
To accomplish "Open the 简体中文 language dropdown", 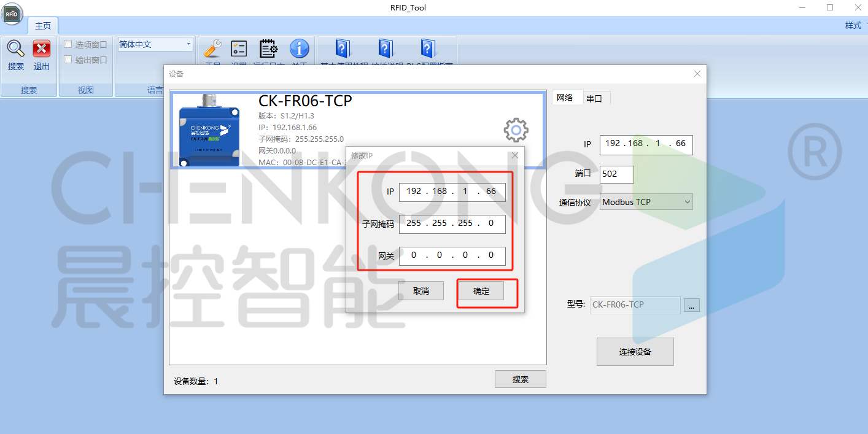I will click(155, 44).
